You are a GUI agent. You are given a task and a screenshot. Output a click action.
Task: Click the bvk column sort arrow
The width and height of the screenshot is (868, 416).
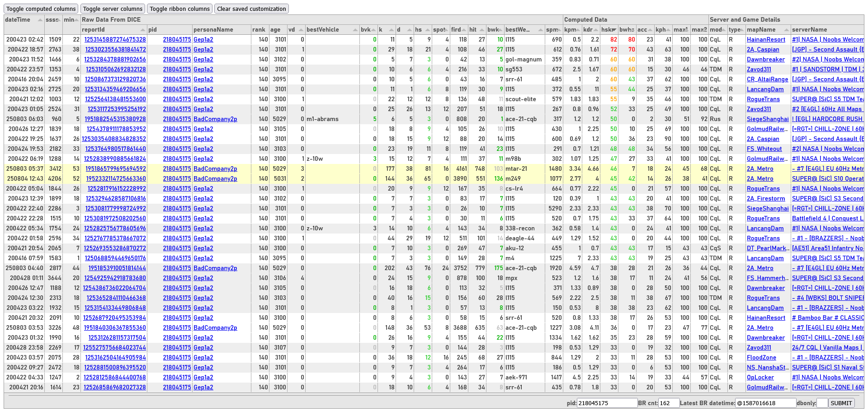click(374, 30)
